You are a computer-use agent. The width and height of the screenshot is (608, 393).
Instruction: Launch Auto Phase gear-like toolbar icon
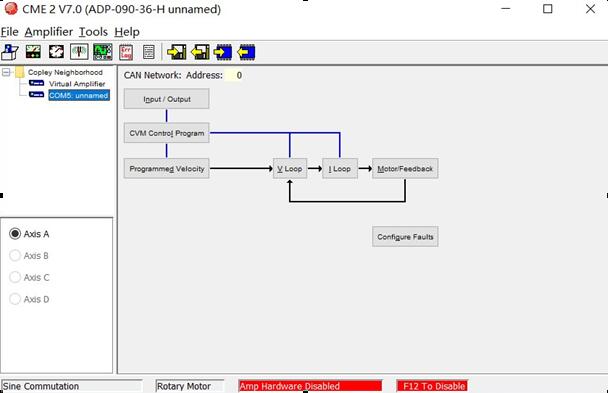pyautogui.click(x=56, y=52)
